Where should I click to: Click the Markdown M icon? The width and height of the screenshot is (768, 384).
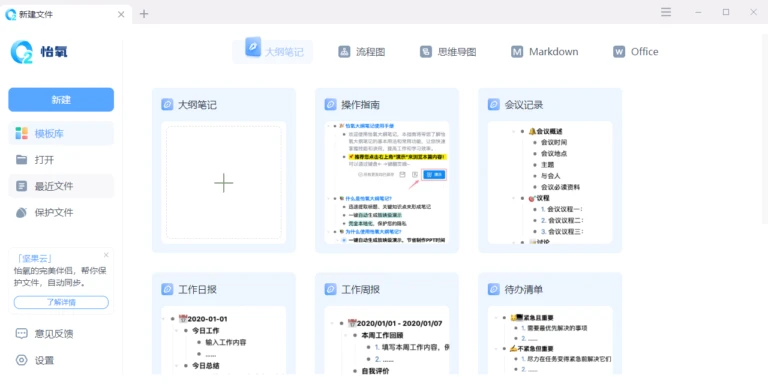click(x=517, y=52)
